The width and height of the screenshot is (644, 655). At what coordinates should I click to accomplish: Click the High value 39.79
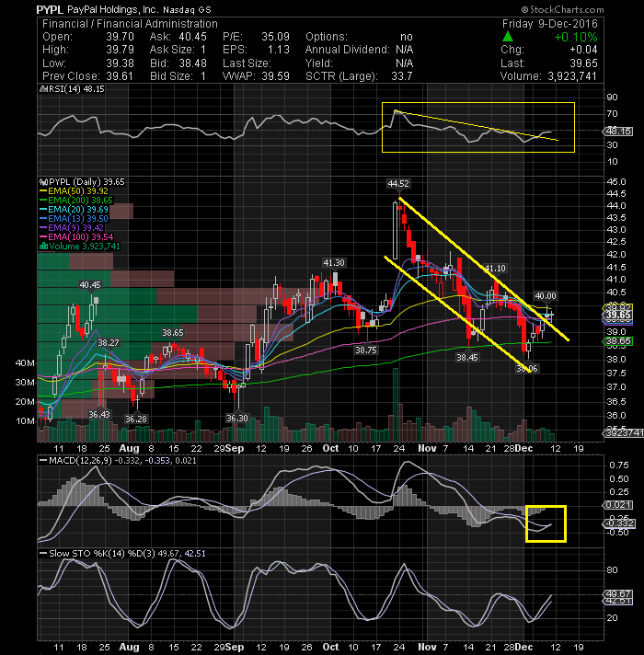[x=120, y=50]
